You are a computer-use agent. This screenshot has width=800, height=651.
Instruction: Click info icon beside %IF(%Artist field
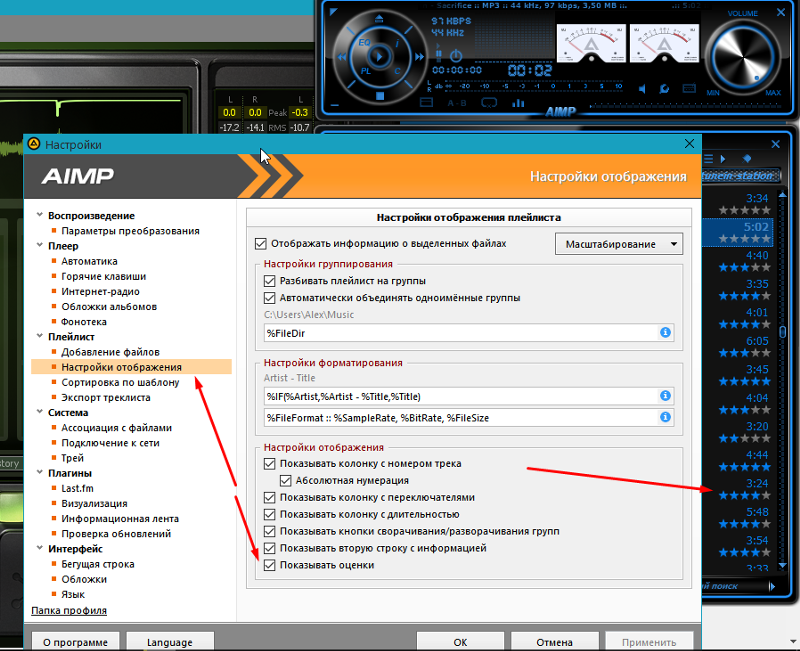click(665, 396)
